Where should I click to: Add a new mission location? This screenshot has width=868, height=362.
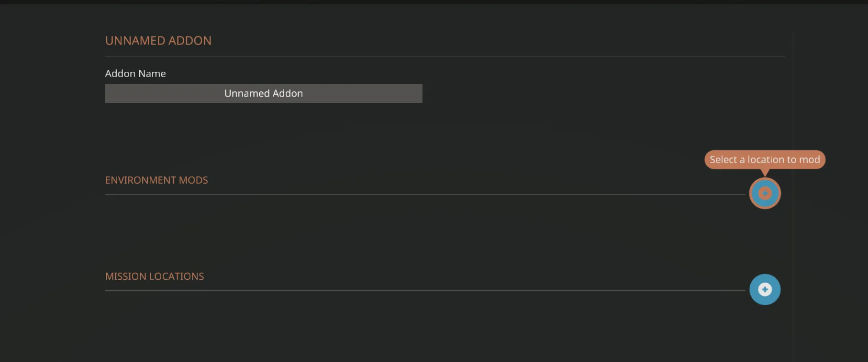point(765,289)
